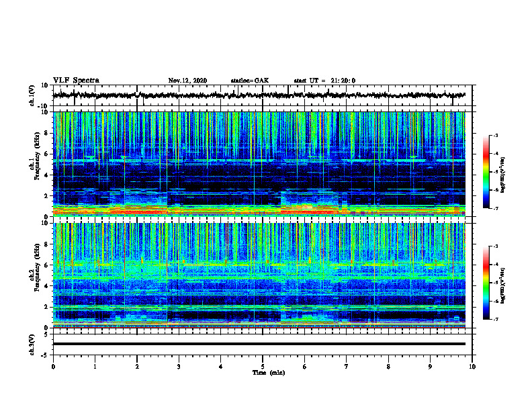Click the '-7' label on ch.2 color bar
Viewport: 532px width, 411px height.
tap(495, 320)
